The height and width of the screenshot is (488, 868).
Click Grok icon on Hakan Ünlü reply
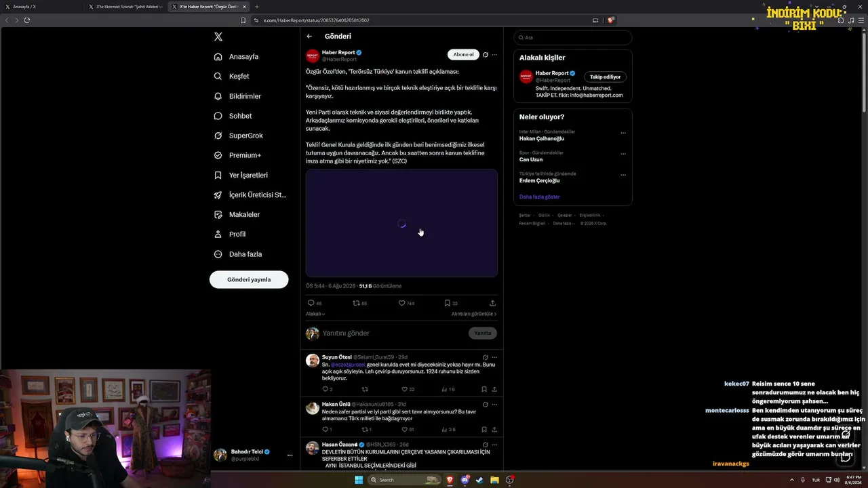[486, 404]
